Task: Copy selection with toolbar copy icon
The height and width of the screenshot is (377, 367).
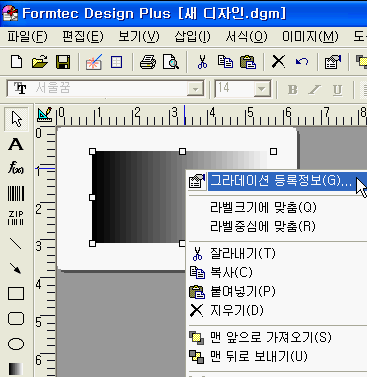Action: pyautogui.click(x=225, y=62)
